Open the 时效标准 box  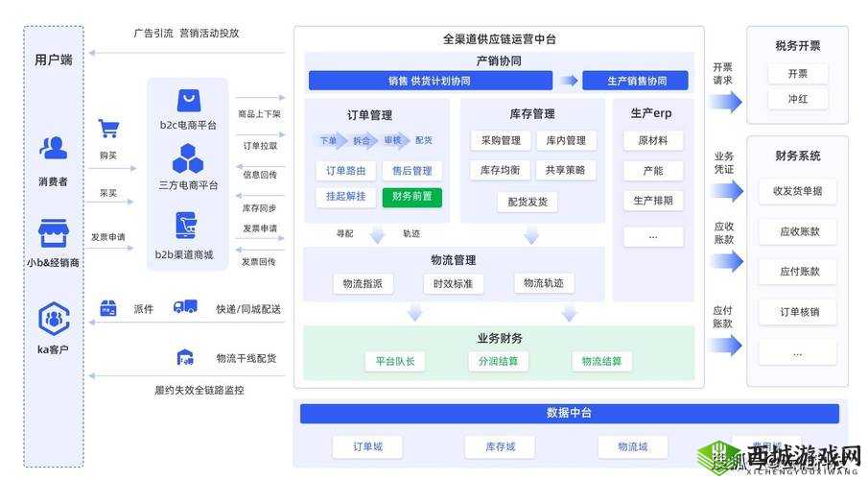tap(454, 284)
